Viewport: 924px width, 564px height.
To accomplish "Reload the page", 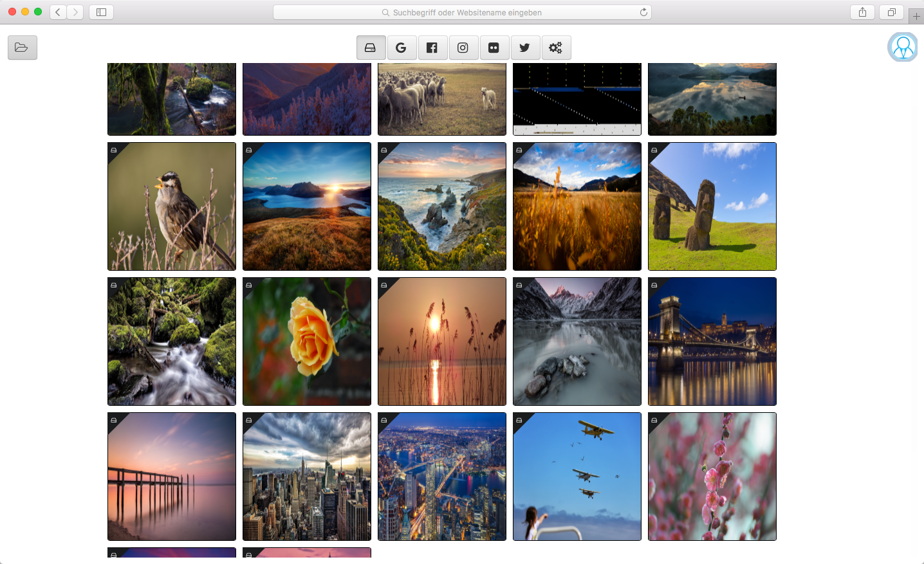I will coord(643,12).
